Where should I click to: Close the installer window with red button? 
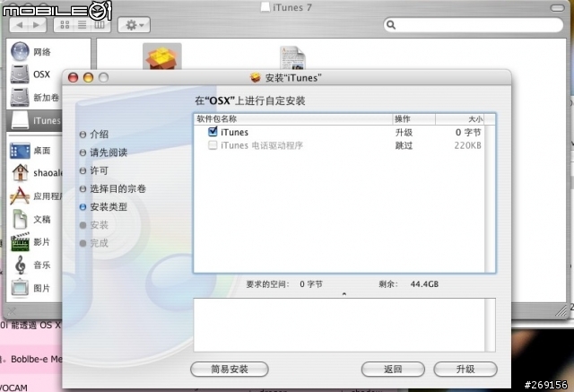coord(74,78)
